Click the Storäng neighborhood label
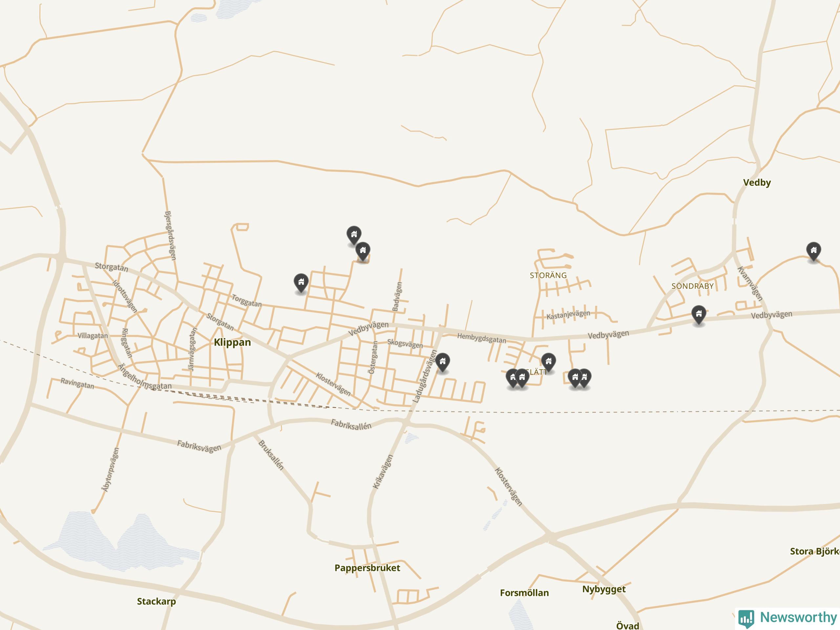This screenshot has width=840, height=630. 548,275
